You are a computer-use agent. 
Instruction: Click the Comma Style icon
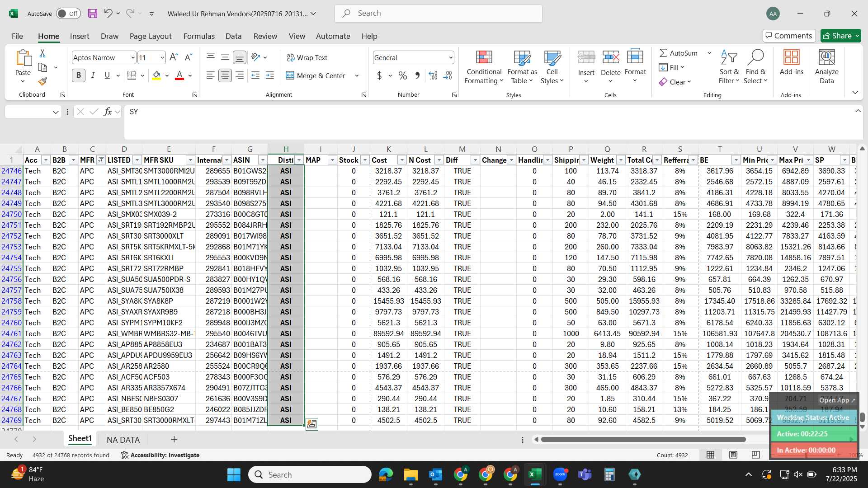tap(417, 75)
